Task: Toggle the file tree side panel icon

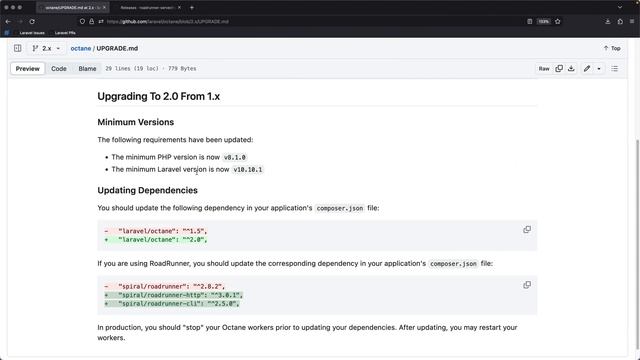Action: 18,48
